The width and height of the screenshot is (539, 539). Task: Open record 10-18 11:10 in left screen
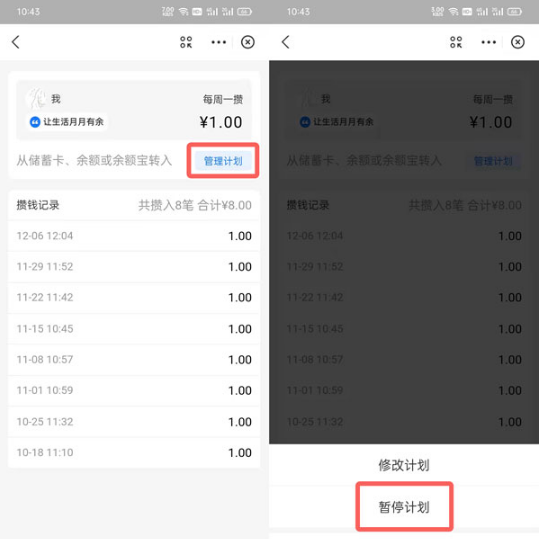click(134, 453)
